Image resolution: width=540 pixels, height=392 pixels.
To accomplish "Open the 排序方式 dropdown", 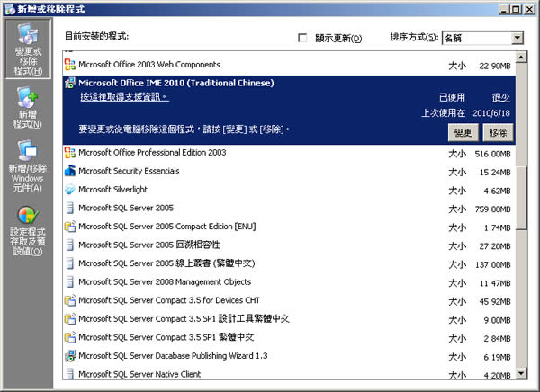I will [517, 38].
